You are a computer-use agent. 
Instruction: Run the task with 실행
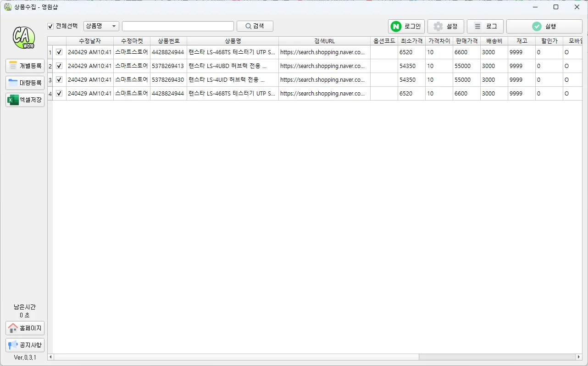click(544, 26)
